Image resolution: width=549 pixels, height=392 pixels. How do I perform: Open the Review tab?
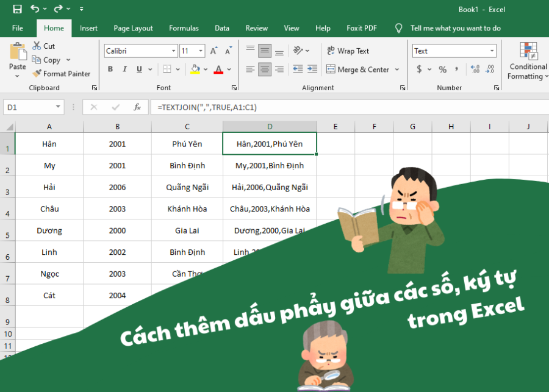tap(256, 28)
